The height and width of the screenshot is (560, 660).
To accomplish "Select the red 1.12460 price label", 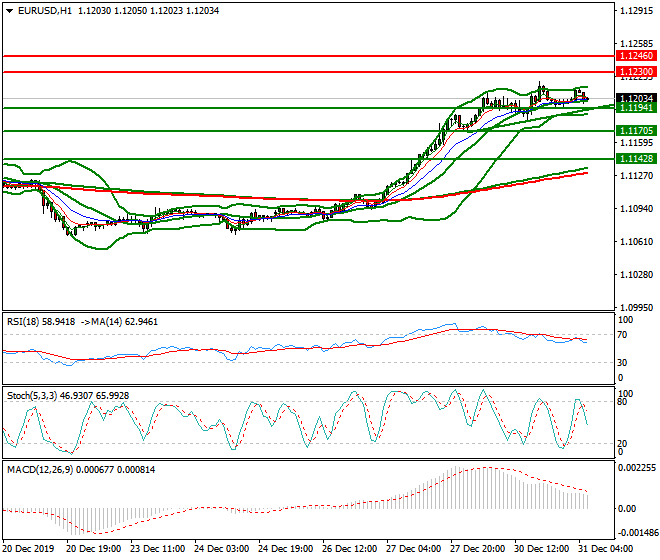I will (x=636, y=56).
